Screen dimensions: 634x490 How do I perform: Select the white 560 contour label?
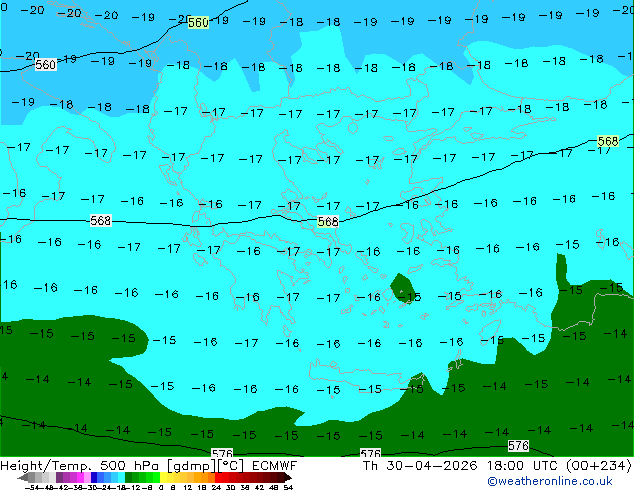pos(45,65)
